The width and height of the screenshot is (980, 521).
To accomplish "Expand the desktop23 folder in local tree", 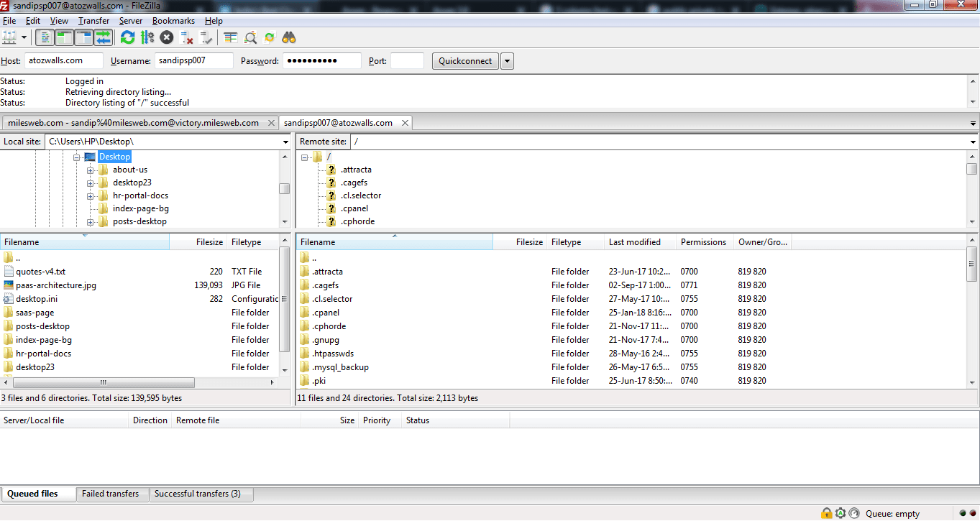I will tap(91, 183).
